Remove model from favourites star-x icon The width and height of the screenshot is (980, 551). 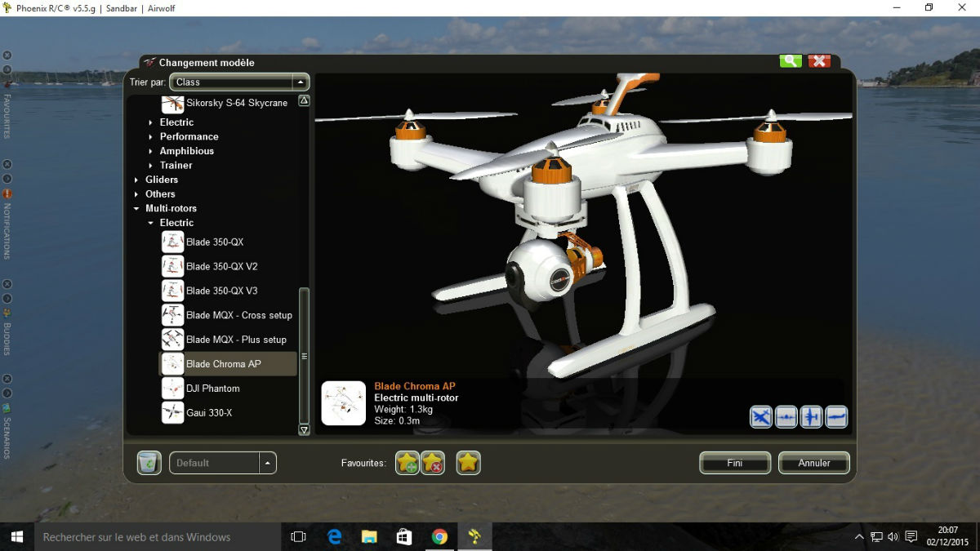click(433, 463)
